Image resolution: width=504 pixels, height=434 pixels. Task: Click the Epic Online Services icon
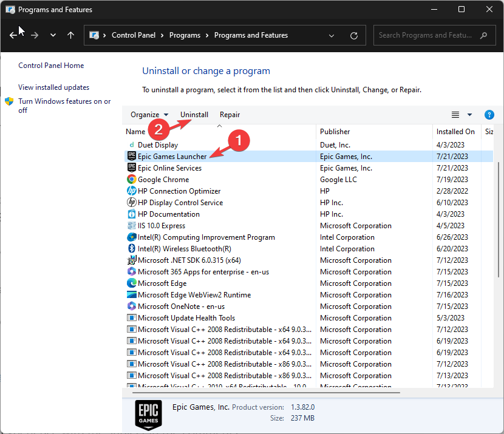coord(131,168)
